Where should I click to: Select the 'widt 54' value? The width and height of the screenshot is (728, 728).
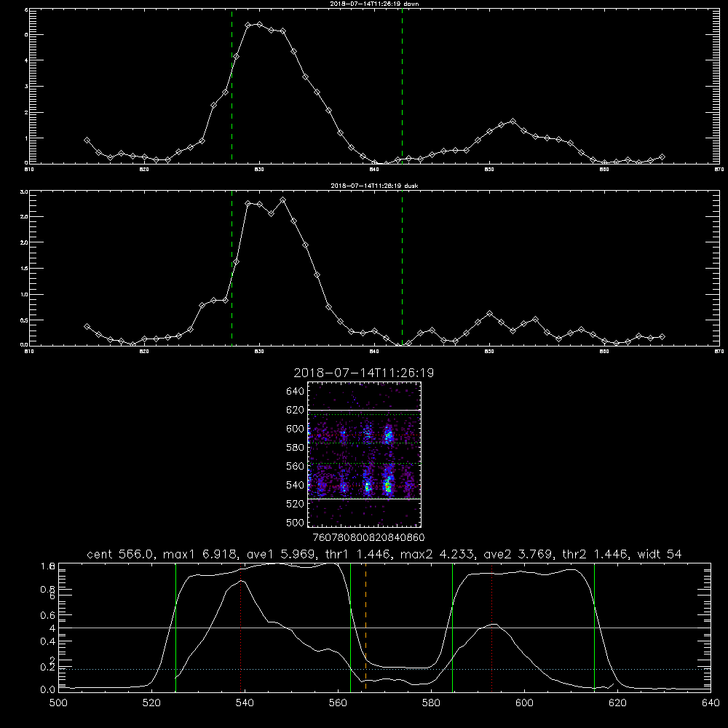pyautogui.click(x=660, y=554)
